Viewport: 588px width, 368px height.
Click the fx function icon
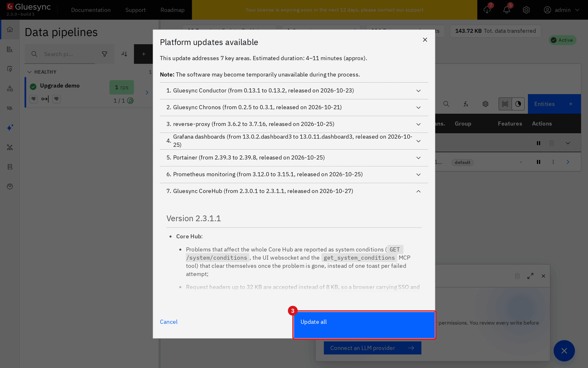point(466,104)
